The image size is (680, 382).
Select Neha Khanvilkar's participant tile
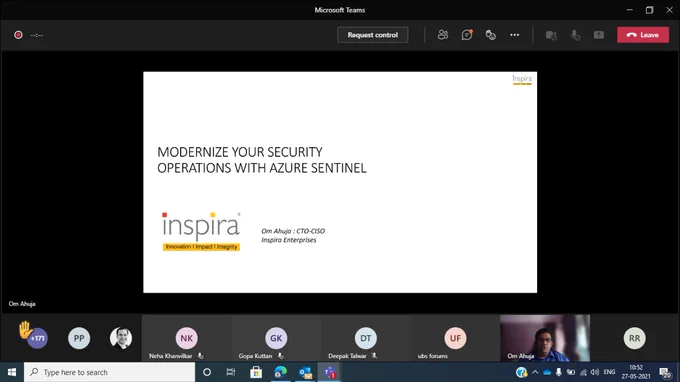(x=186, y=338)
